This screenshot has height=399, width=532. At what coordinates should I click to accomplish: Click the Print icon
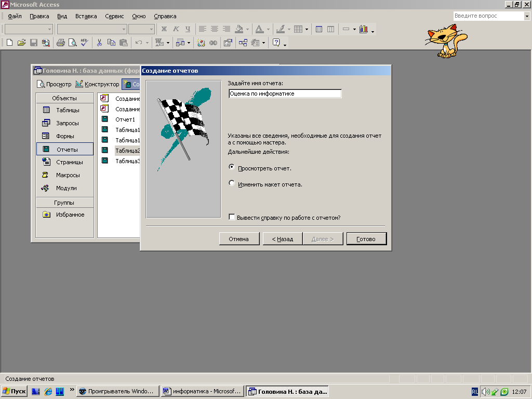[x=61, y=43]
